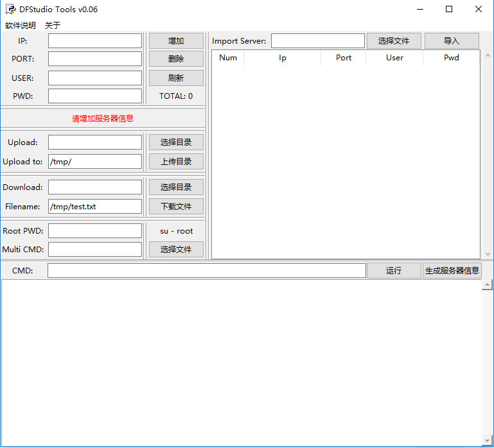
Task: Focus the IP input field
Action: (x=95, y=41)
